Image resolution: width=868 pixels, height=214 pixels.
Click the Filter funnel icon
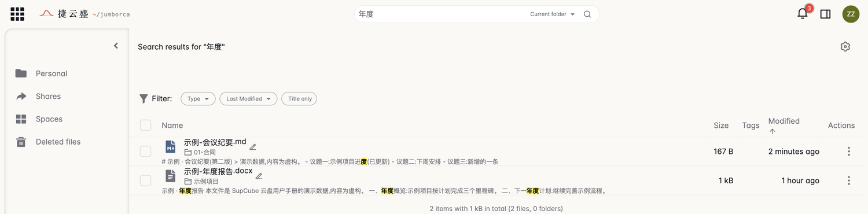click(x=144, y=99)
